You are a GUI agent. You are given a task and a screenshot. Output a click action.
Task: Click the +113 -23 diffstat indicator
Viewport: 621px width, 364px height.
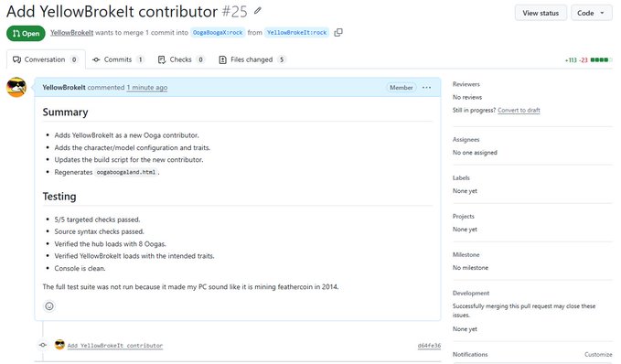[x=588, y=60]
